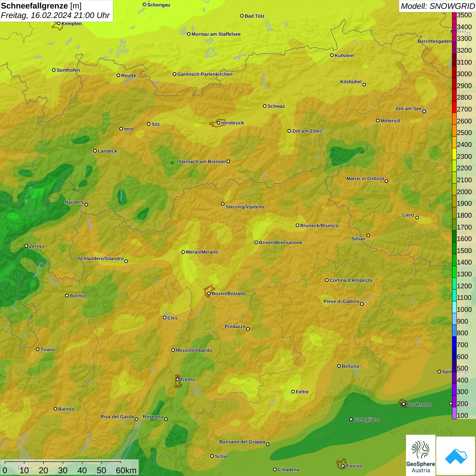
Task: Click the Kufstein place label
Action: pyautogui.click(x=344, y=55)
